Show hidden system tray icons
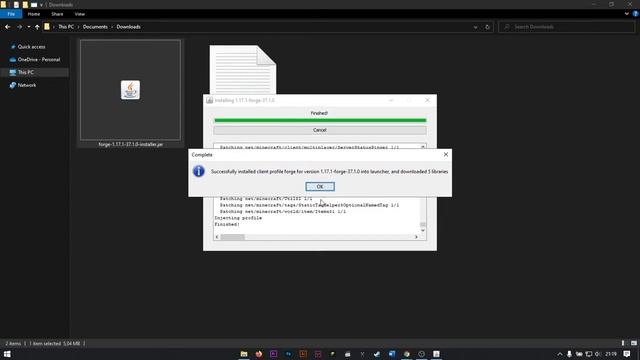640x360 pixels. [x=560, y=354]
